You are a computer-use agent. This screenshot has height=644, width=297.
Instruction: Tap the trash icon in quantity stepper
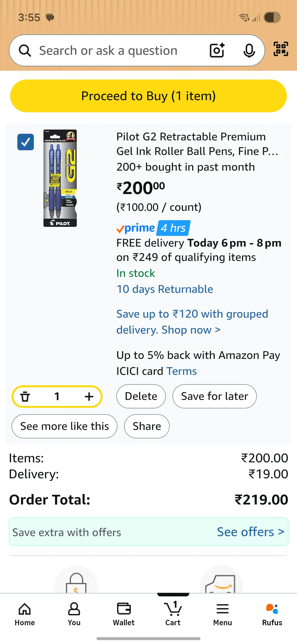[25, 397]
